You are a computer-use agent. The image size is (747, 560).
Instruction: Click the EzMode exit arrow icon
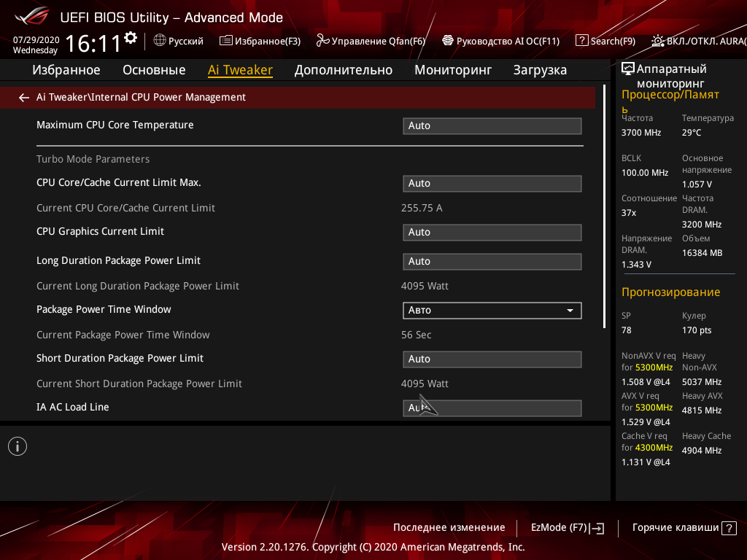(597, 528)
